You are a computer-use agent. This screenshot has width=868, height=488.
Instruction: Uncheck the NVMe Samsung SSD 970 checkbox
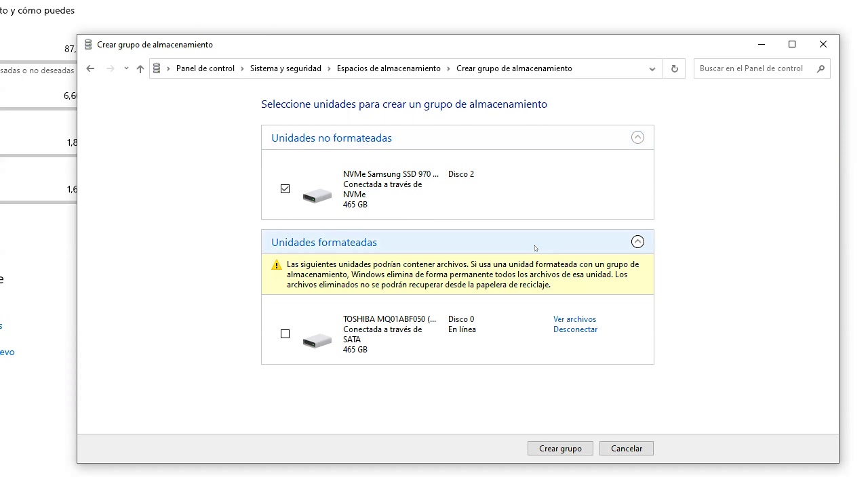pos(285,189)
